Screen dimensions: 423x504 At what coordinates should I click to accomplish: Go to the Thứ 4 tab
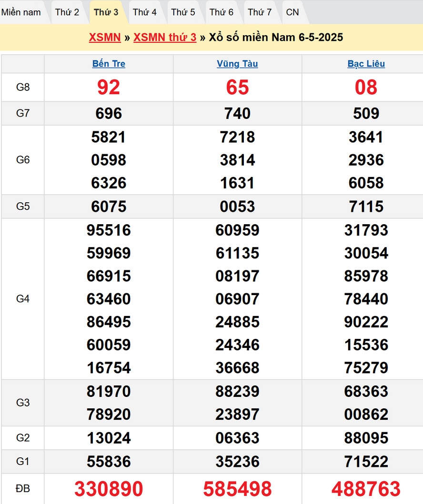pyautogui.click(x=145, y=12)
